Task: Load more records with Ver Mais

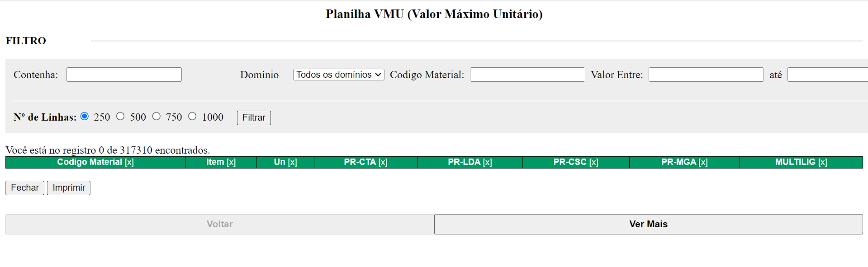Action: tap(648, 224)
